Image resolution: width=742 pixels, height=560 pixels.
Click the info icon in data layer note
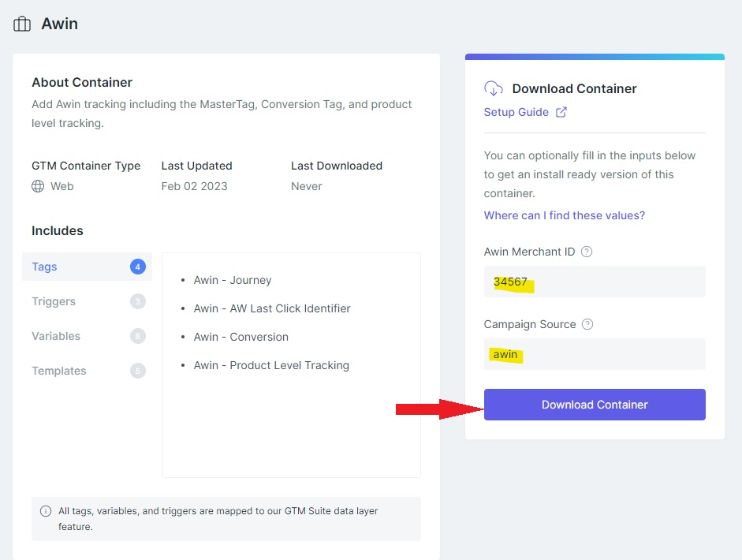[x=46, y=511]
